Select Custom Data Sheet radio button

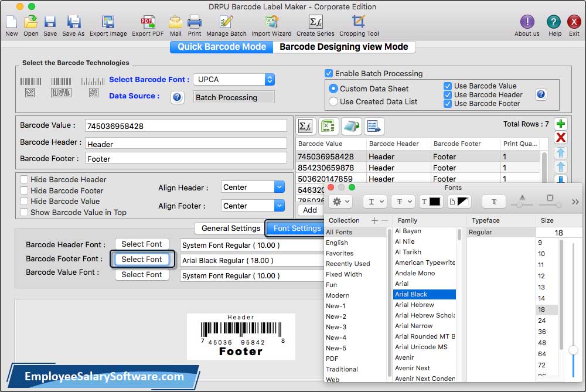pos(333,88)
